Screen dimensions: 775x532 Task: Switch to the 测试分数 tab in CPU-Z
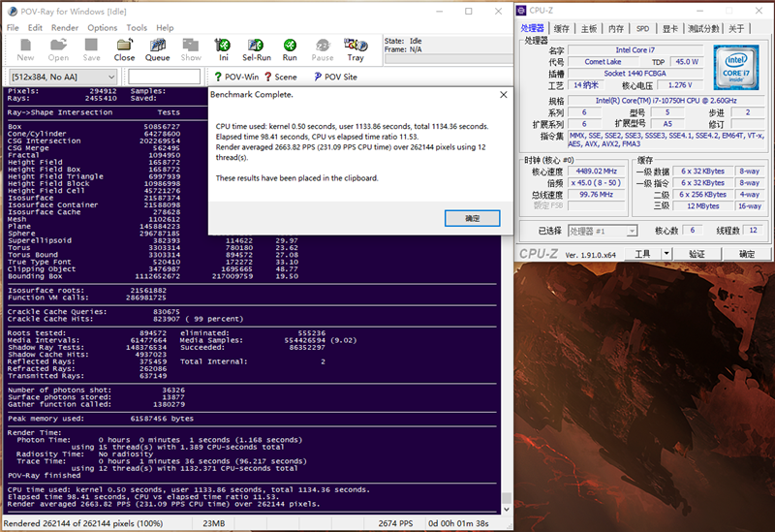coord(703,29)
